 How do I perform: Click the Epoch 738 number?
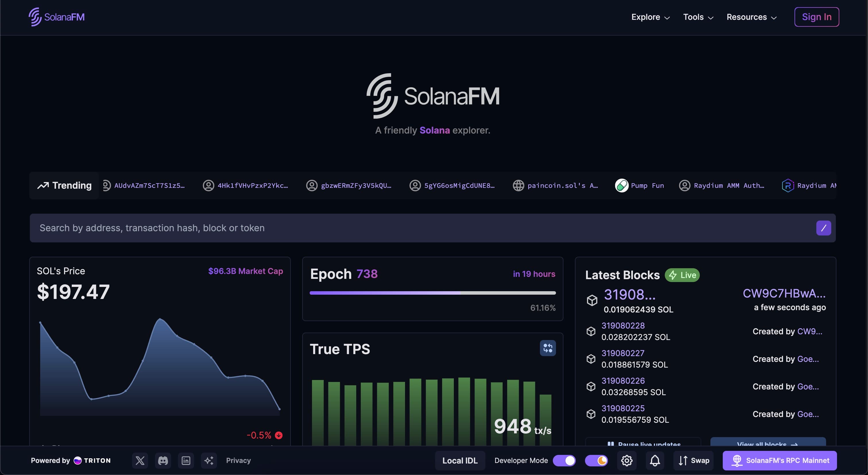(367, 274)
